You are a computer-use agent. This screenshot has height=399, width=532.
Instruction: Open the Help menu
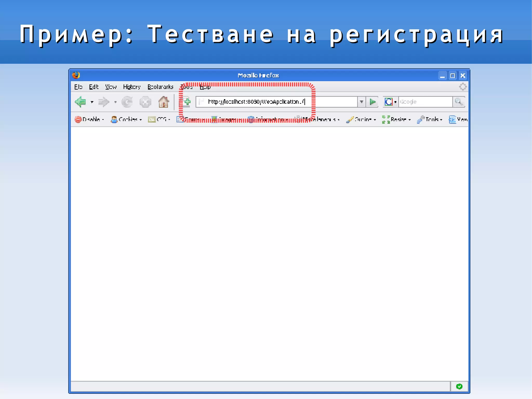tap(205, 87)
